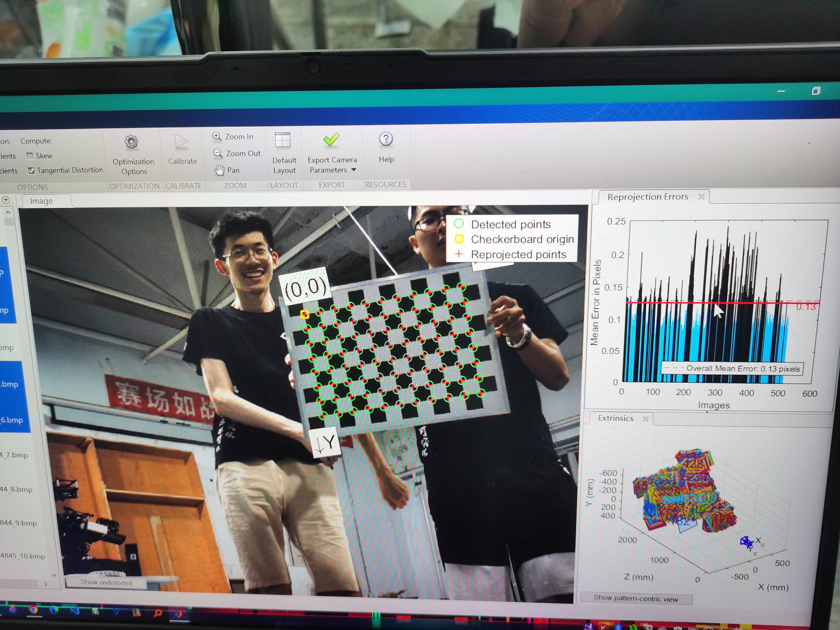The width and height of the screenshot is (840, 630).
Task: Select the Extrinsics tab
Action: point(615,418)
